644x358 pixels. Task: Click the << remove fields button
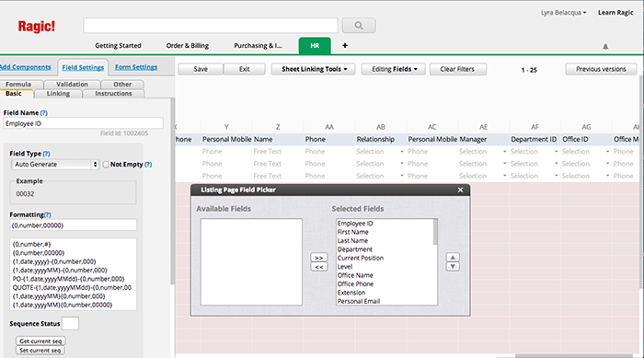point(319,267)
